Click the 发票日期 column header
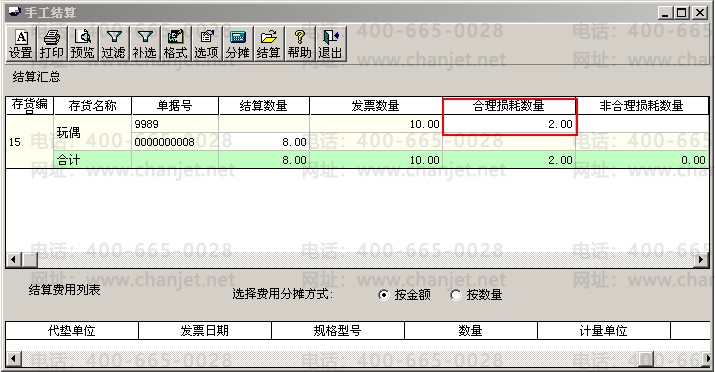 [x=205, y=331]
